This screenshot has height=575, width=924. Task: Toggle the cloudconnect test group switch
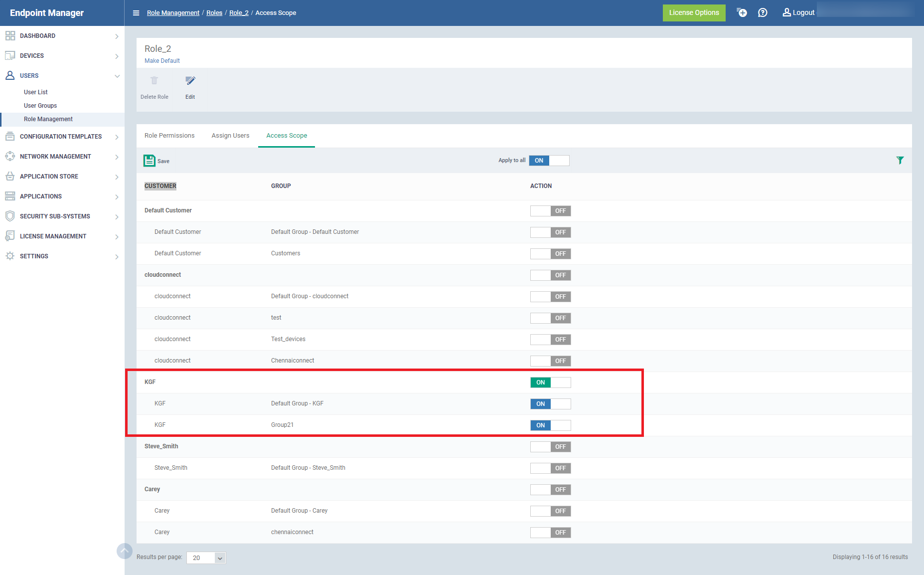click(x=551, y=318)
